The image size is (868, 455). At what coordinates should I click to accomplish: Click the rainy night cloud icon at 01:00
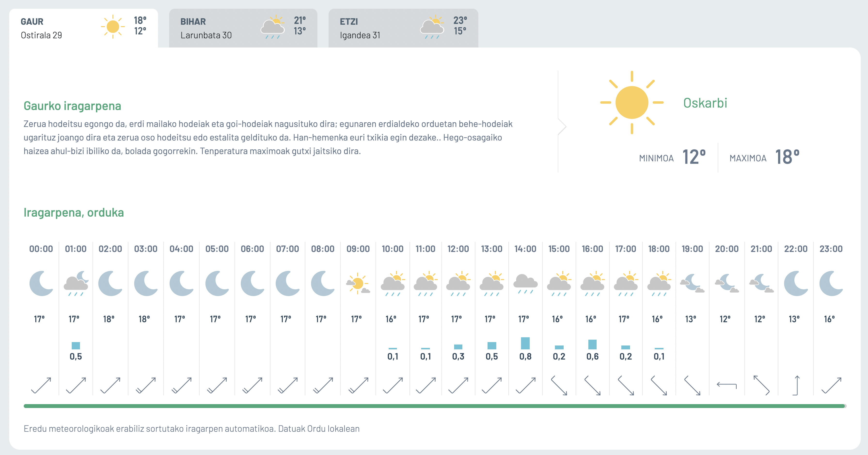tap(76, 283)
